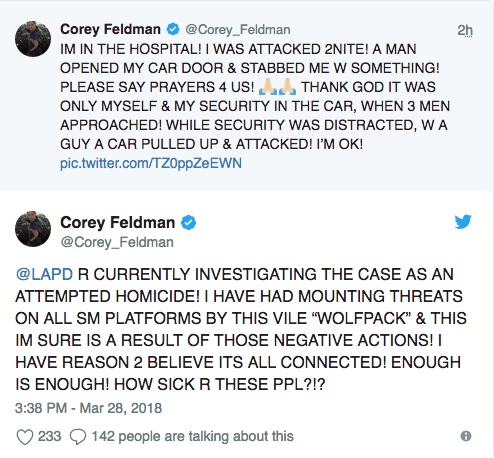Open the top tweet's profile avatar
The width and height of the screenshot is (494, 458).
[x=33, y=39]
